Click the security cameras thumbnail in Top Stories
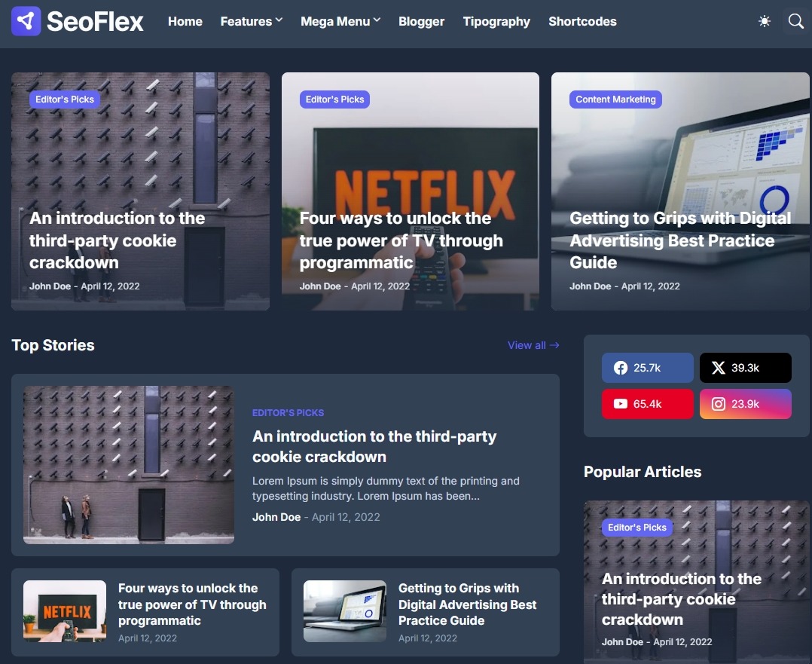 [128, 464]
